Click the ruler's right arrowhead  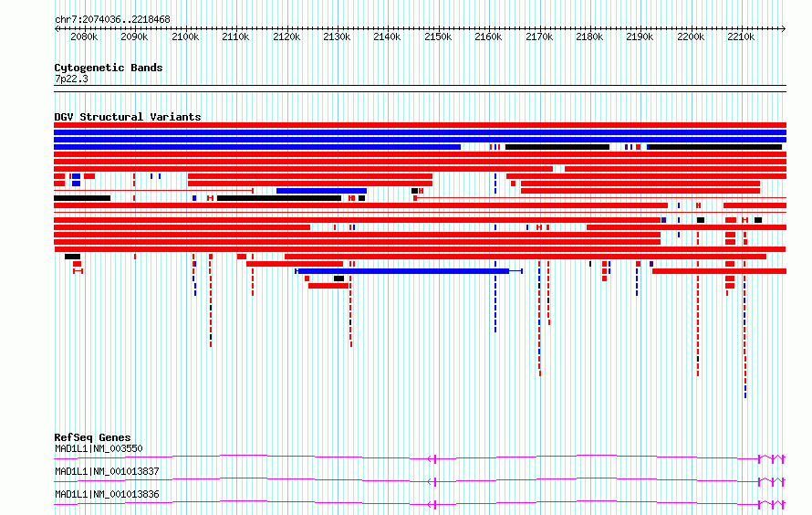pyautogui.click(x=784, y=28)
